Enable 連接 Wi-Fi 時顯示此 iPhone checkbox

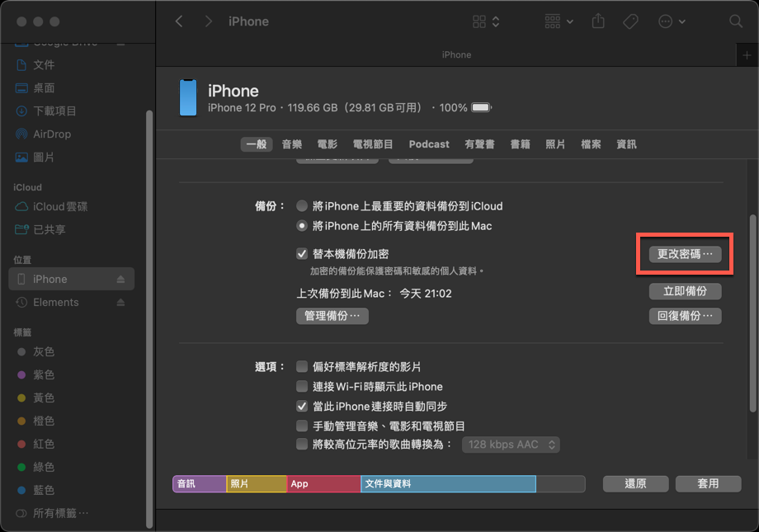tap(302, 386)
